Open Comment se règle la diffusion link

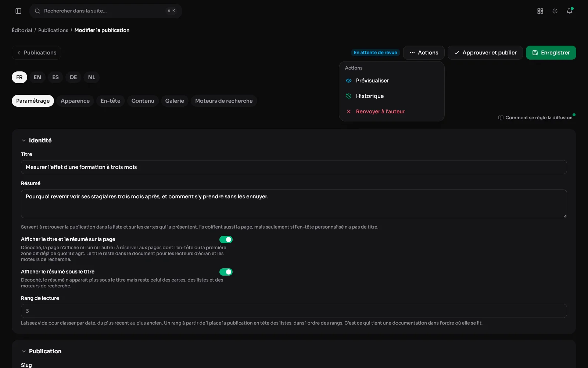pyautogui.click(x=535, y=118)
